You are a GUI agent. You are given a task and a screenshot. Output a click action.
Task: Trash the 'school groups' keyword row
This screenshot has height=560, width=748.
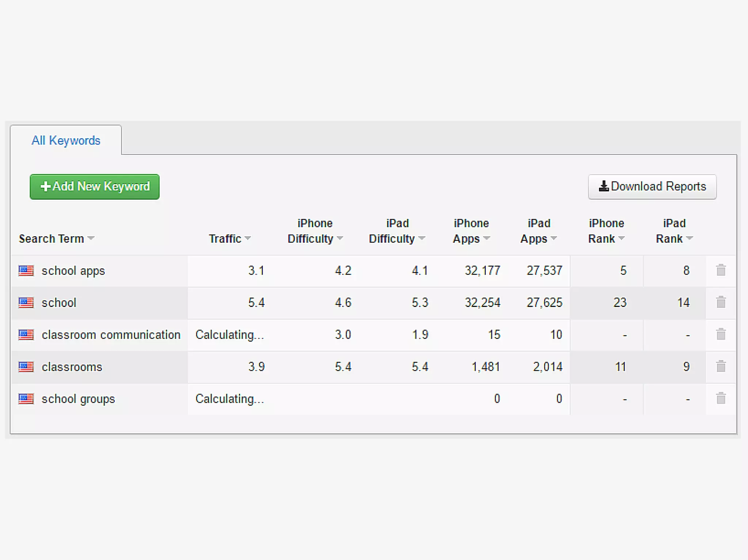[x=721, y=398]
